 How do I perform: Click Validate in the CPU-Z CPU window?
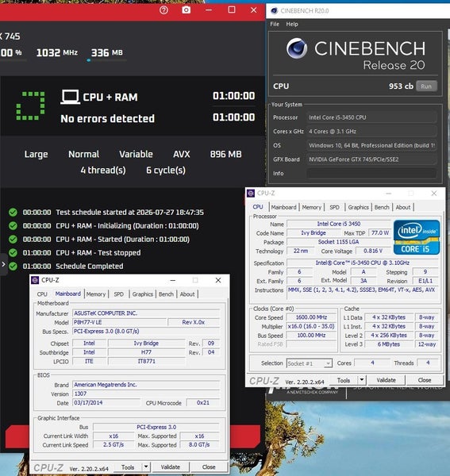tap(386, 380)
